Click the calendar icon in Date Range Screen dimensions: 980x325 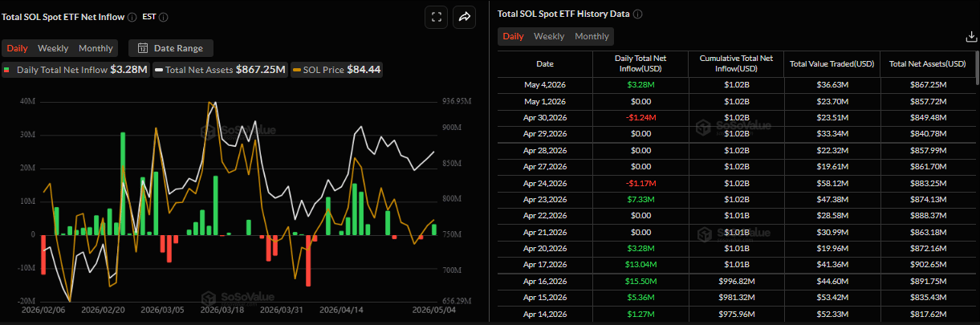(x=143, y=48)
